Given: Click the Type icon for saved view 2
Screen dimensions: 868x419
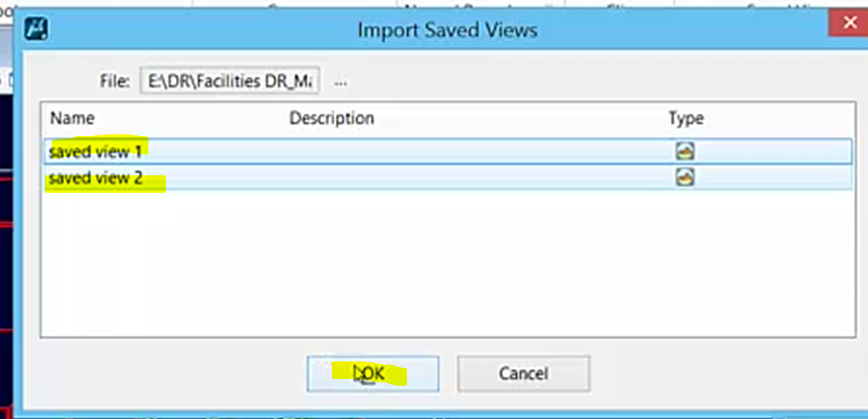Looking at the screenshot, I should pyautogui.click(x=685, y=177).
